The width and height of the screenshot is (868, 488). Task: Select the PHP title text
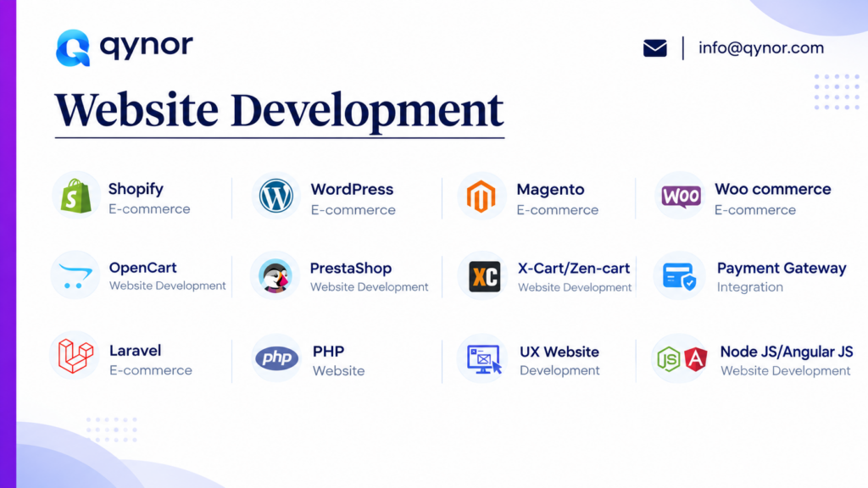[x=328, y=352]
